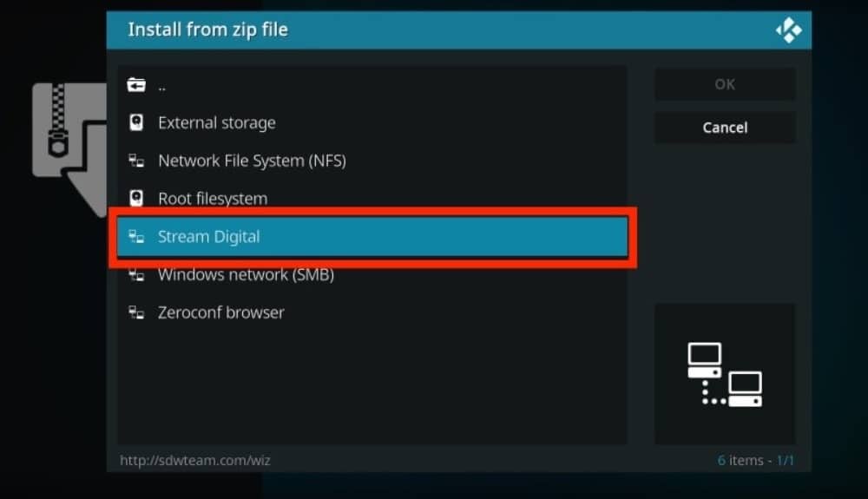Screen dimensions: 868x499
Task: Select Network File System (NFS)
Action: [372, 161]
